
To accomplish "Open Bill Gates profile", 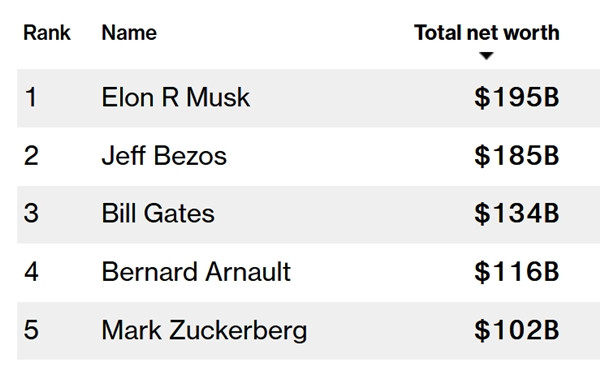I will (158, 213).
